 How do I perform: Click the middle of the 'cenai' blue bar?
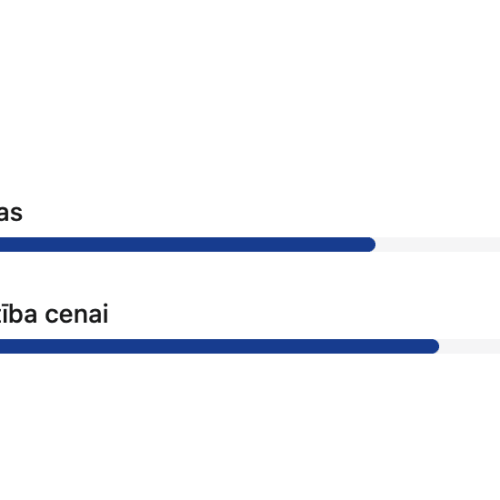pos(219,346)
